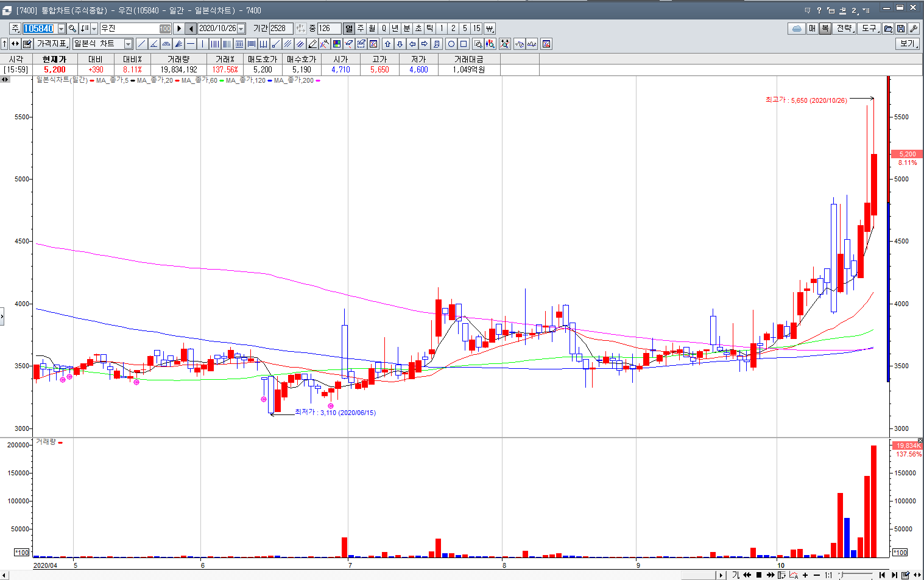Select the rectangle drawing tool
924x580 pixels.
pyautogui.click(x=463, y=44)
